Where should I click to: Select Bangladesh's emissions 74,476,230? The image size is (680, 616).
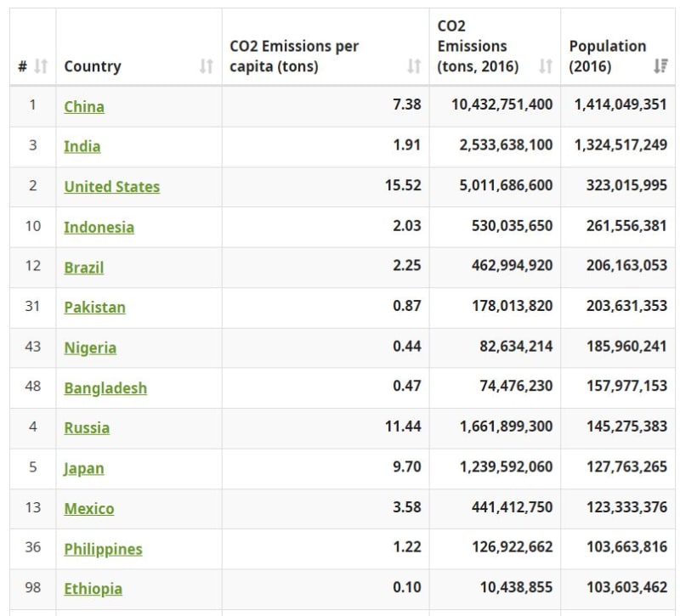(516, 386)
